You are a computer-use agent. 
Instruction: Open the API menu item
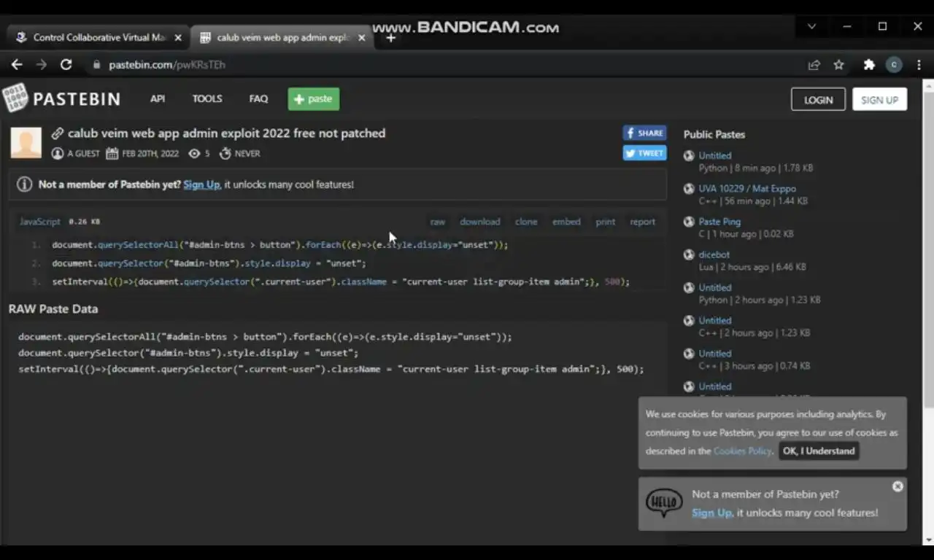point(158,99)
